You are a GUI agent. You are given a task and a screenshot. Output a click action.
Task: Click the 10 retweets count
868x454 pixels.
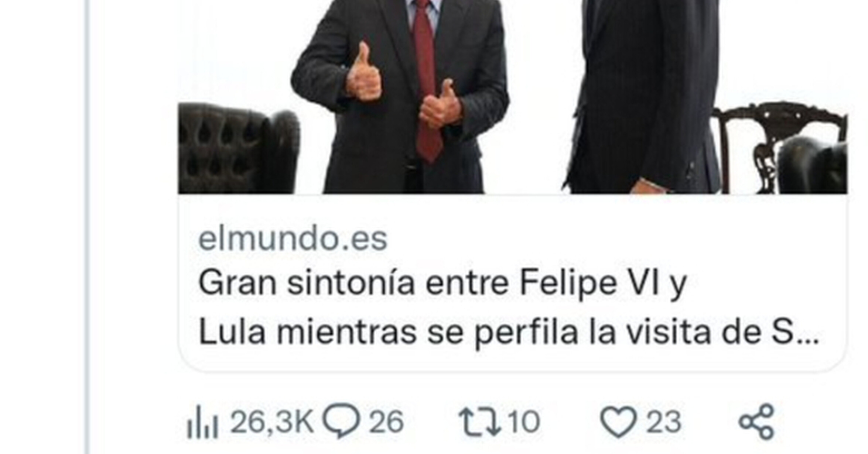pos(524,422)
